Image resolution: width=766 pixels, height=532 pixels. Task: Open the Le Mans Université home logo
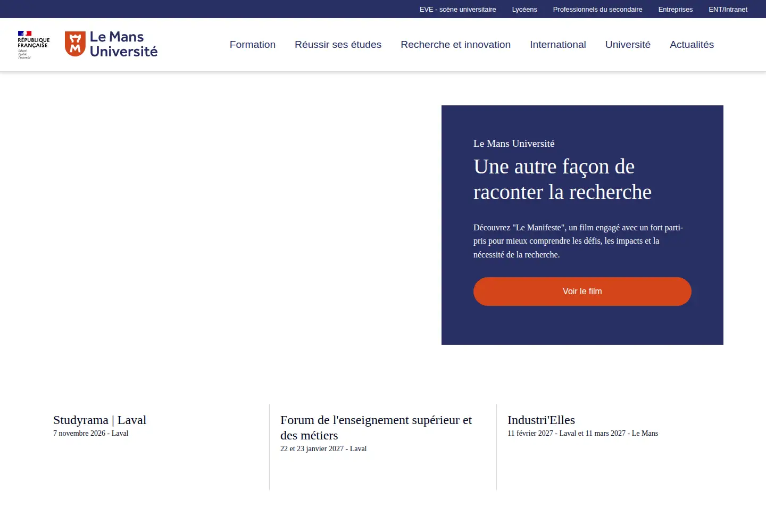(x=111, y=44)
